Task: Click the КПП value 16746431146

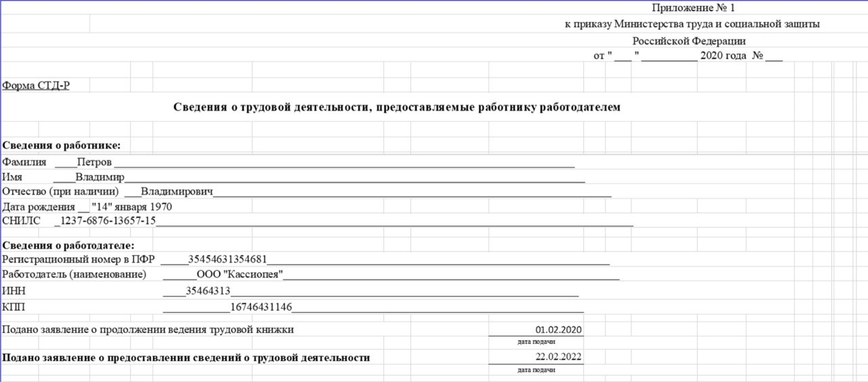Action: (261, 307)
